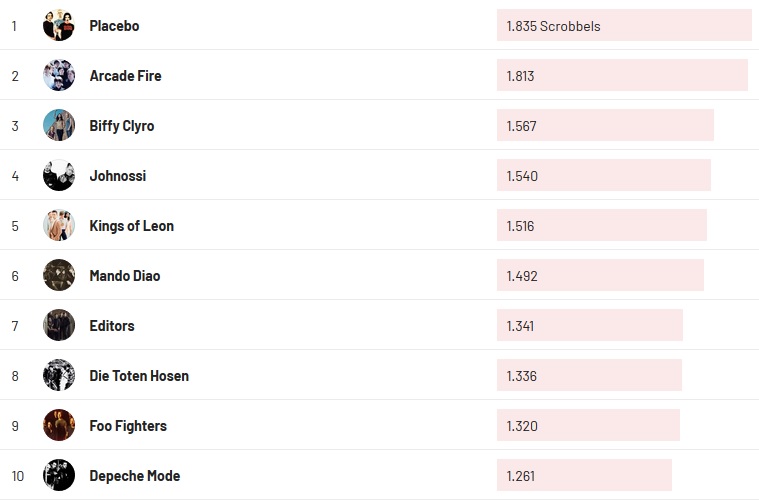Click the Kings of Leon avatar
This screenshot has width=759, height=500.
pyautogui.click(x=59, y=226)
